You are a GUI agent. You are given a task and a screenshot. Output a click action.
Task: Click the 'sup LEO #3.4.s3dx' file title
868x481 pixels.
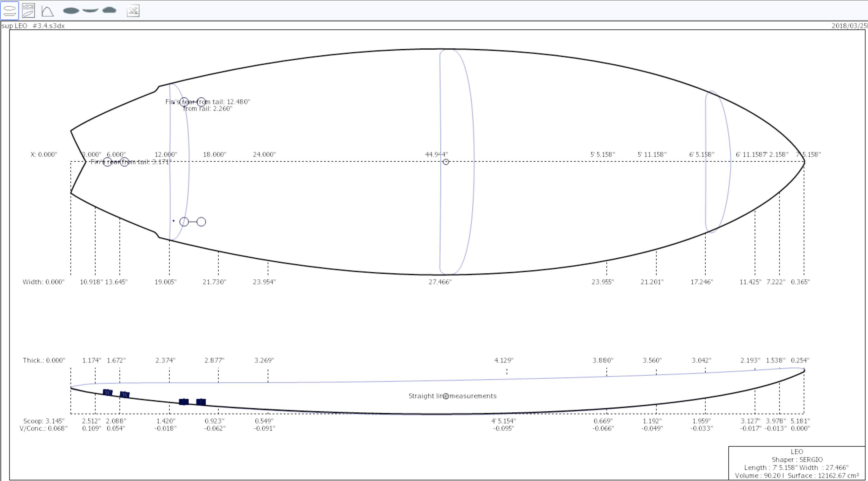[x=33, y=26]
